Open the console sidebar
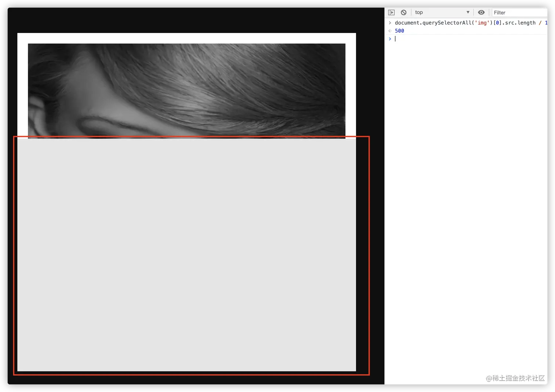 point(391,12)
